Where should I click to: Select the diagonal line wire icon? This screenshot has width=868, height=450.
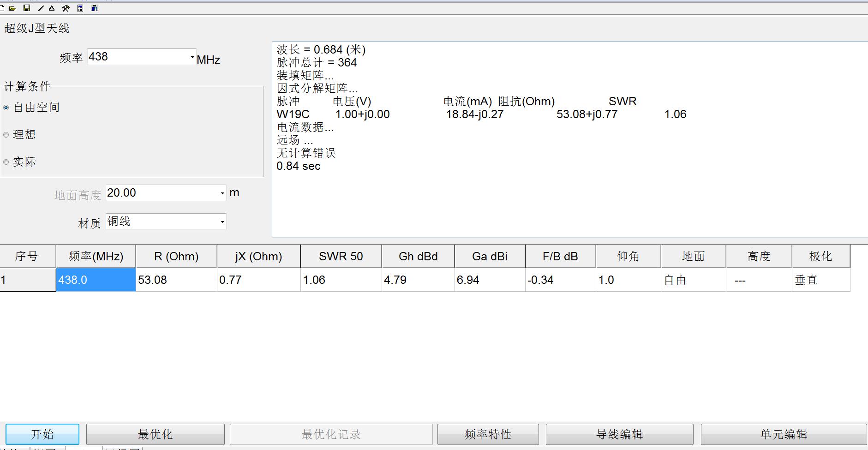[41, 8]
